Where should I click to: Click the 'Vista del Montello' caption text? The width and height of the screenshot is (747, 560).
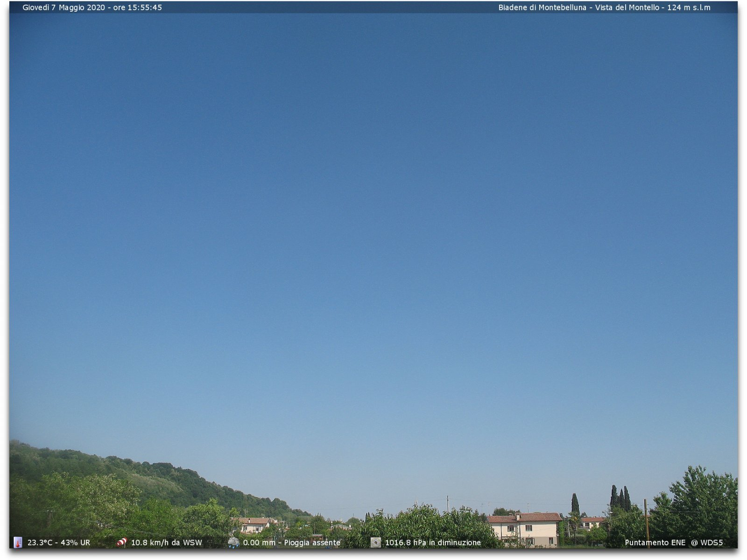(627, 7)
